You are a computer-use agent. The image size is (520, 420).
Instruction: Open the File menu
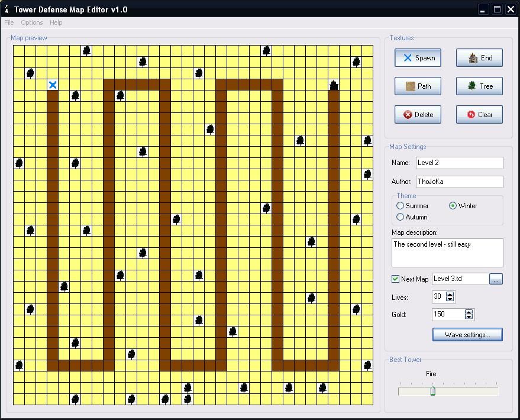point(9,22)
